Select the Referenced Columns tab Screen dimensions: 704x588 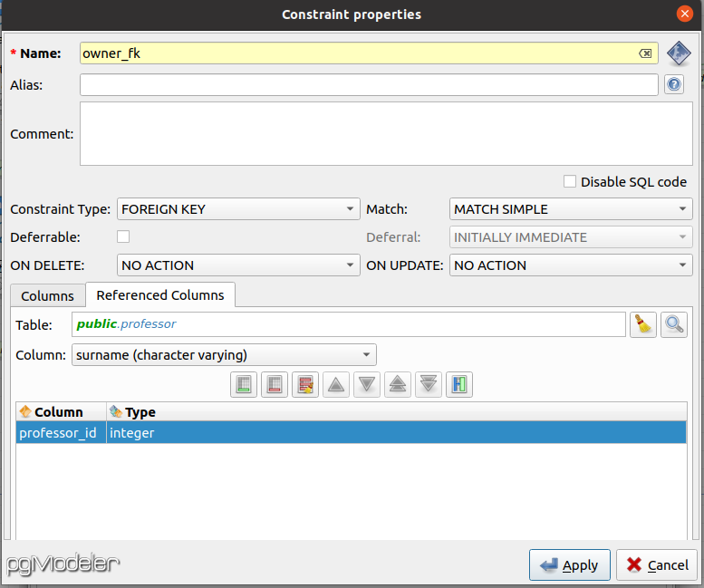(160, 294)
